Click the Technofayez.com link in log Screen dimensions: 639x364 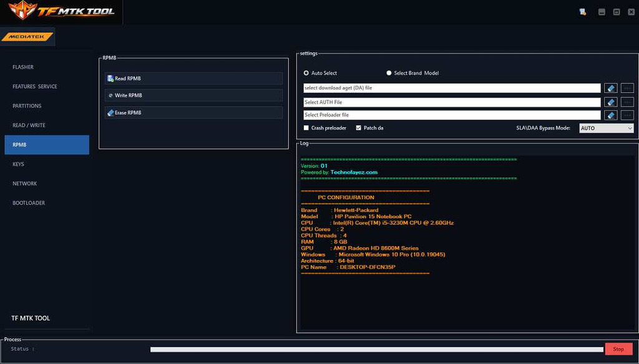point(354,172)
